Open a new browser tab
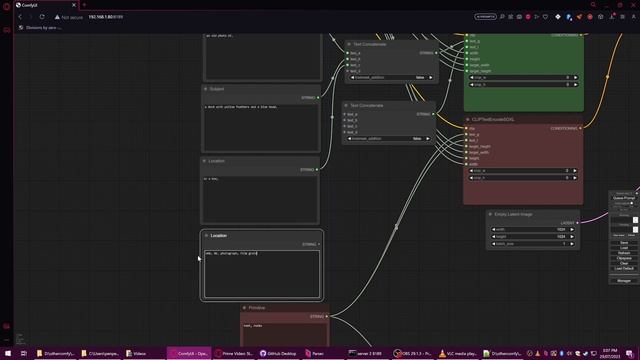The image size is (640, 360). 84,5
